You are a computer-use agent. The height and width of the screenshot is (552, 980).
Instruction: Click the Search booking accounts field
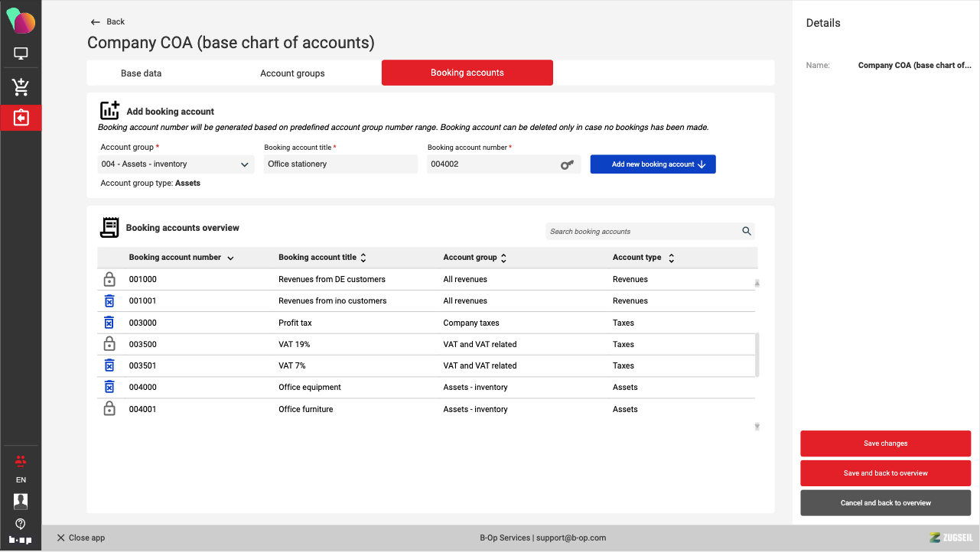641,232
